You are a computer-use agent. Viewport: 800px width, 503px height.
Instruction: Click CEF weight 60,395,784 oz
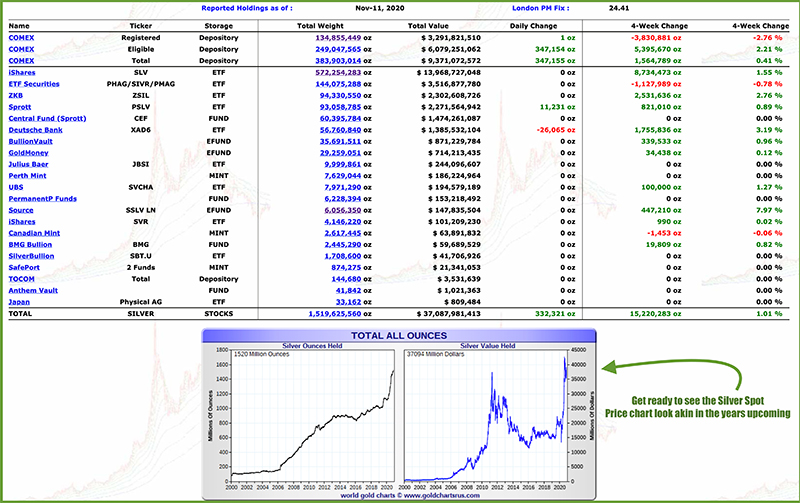pos(340,118)
